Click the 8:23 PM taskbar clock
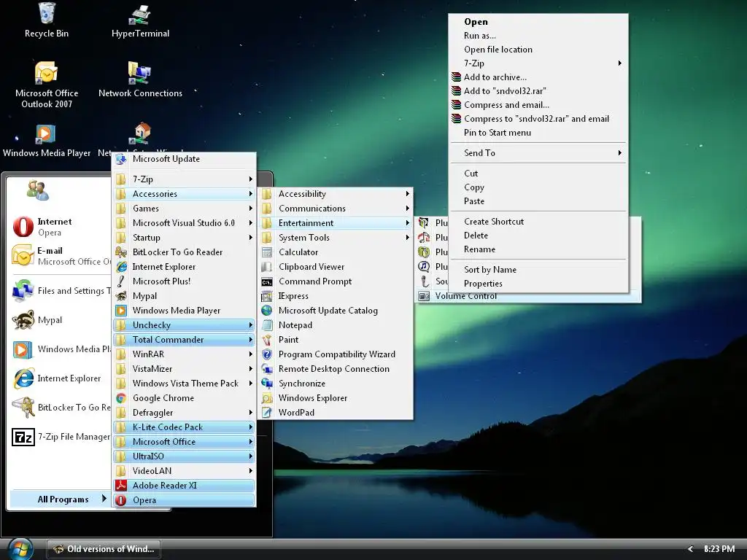747x560 pixels. point(719,549)
